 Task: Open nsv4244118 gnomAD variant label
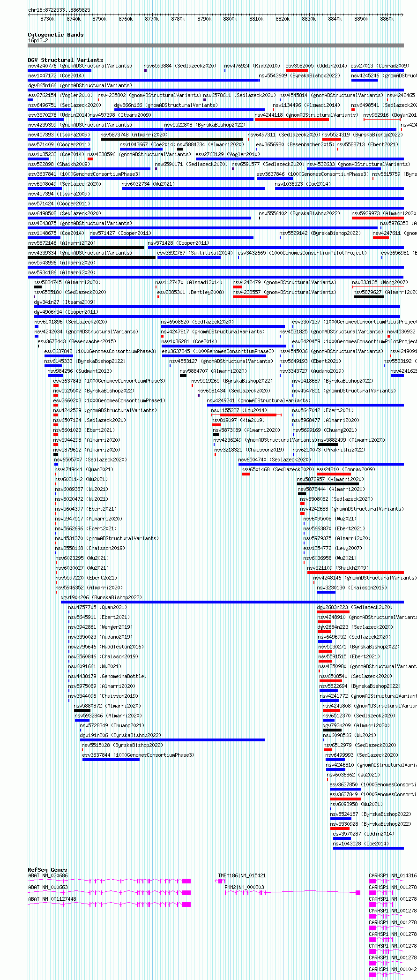[306, 115]
